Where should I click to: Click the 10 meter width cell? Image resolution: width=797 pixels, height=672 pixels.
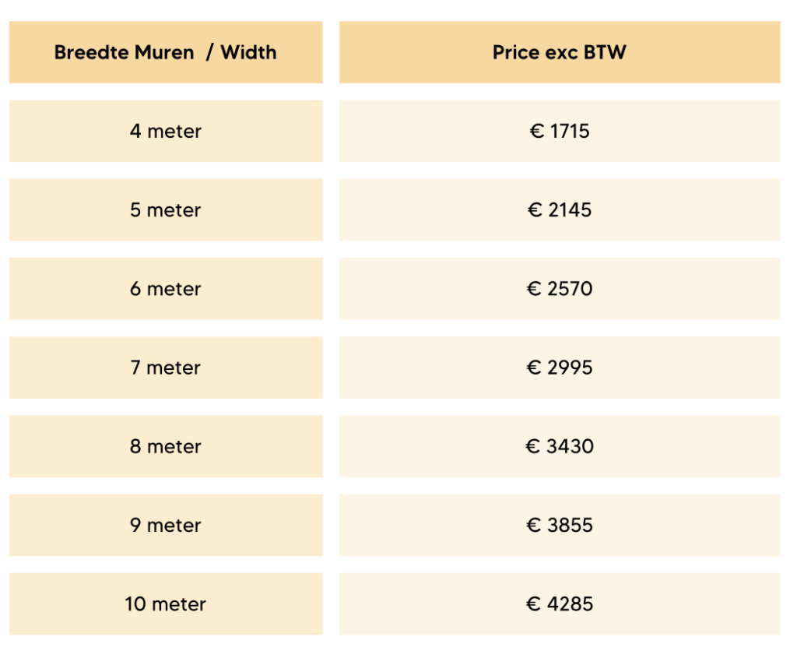tap(166, 604)
